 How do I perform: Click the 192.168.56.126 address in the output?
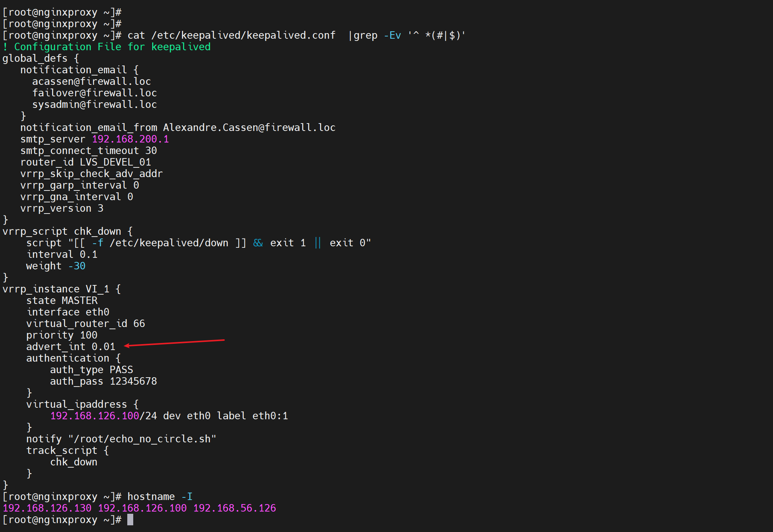pyautogui.click(x=234, y=508)
